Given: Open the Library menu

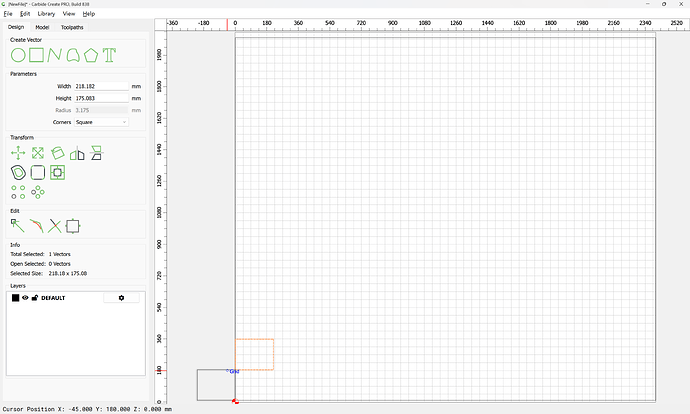Looking at the screenshot, I should point(46,14).
